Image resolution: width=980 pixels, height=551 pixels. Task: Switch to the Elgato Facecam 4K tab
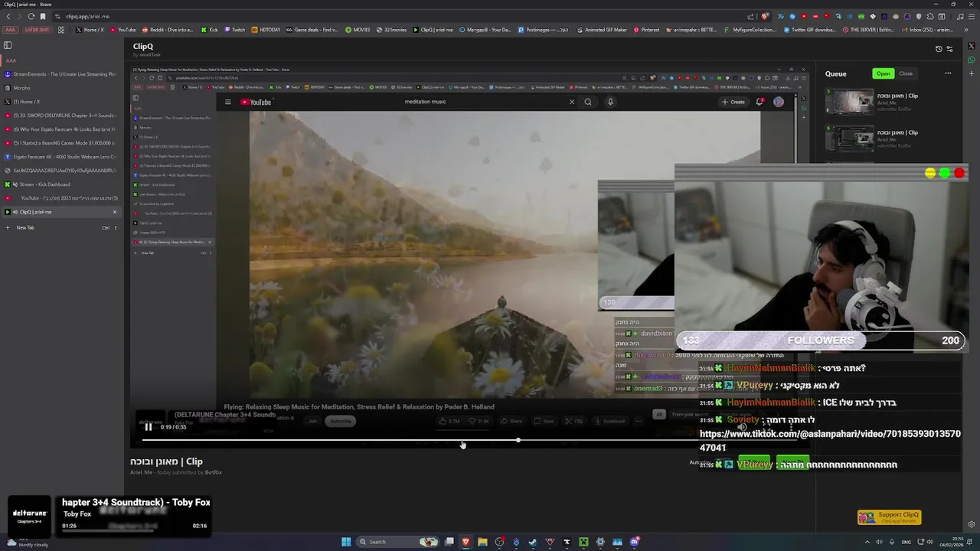[x=61, y=157]
